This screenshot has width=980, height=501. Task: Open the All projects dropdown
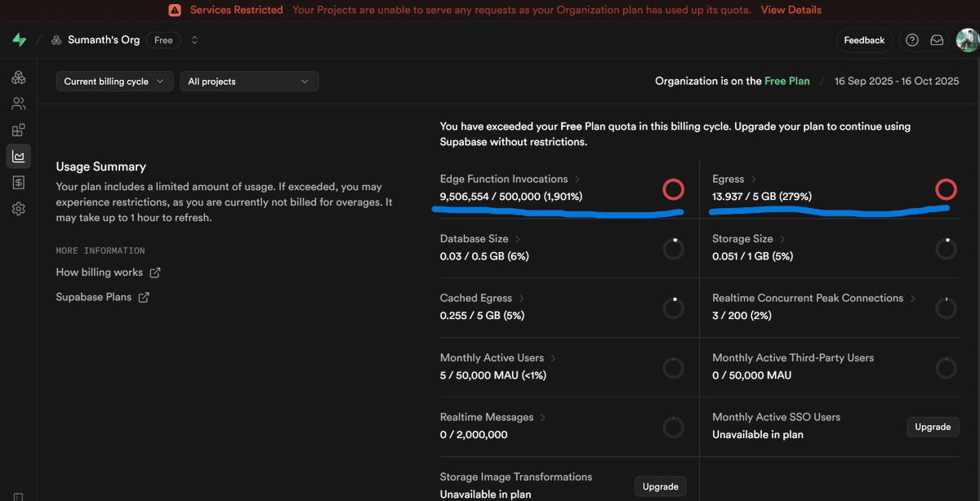pyautogui.click(x=249, y=82)
